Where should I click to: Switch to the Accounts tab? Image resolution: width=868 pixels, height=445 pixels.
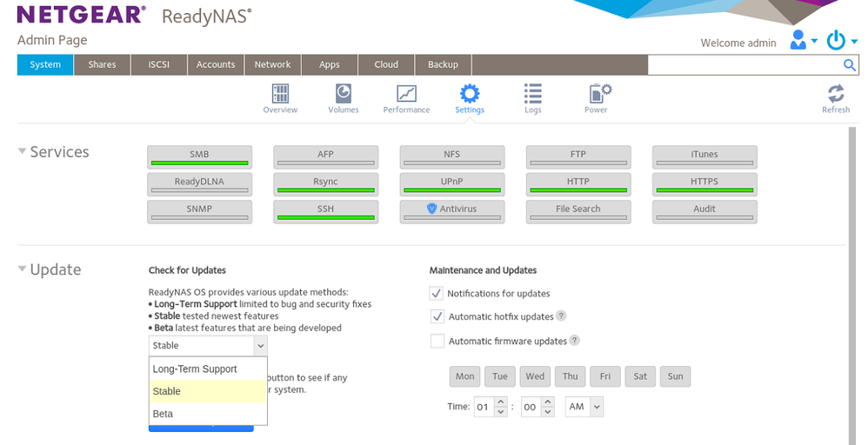point(216,65)
